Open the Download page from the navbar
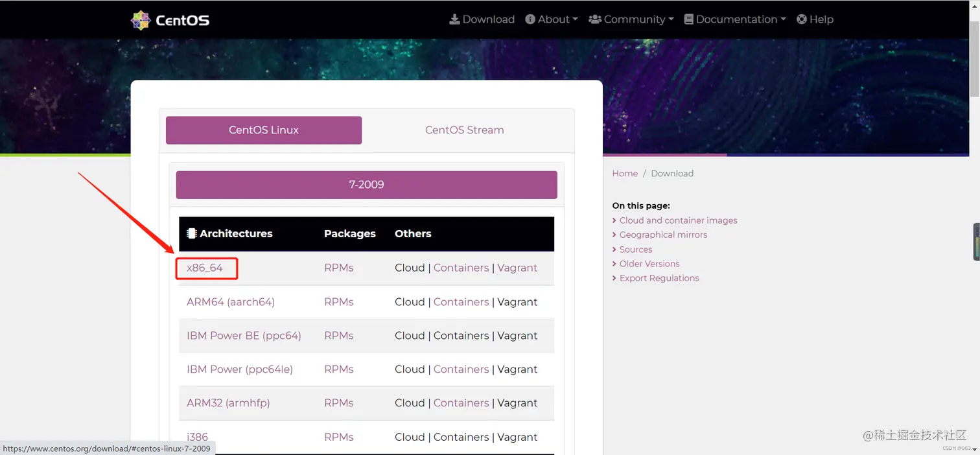Image resolution: width=980 pixels, height=455 pixels. [x=482, y=19]
